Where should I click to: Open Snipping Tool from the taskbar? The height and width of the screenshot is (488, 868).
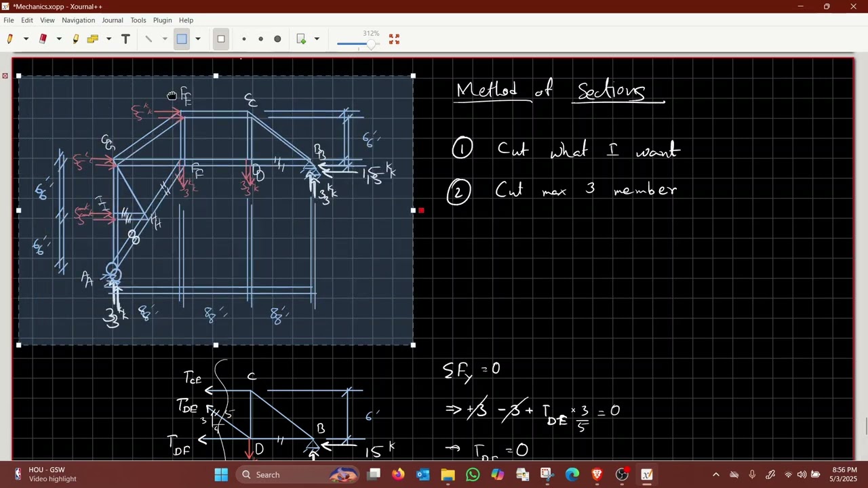(x=547, y=474)
